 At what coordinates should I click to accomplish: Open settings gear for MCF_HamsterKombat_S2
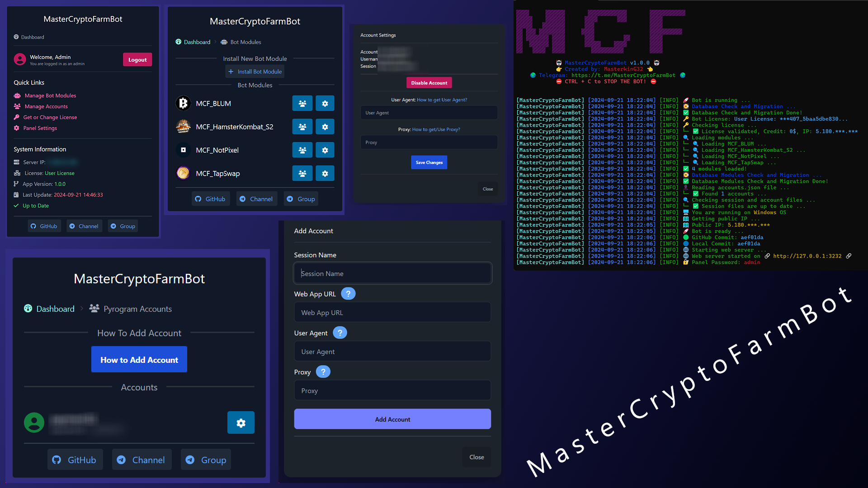click(325, 127)
